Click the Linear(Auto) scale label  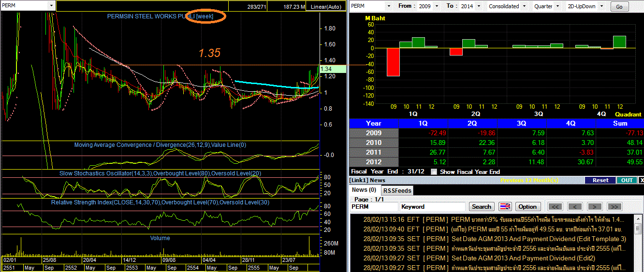(325, 7)
